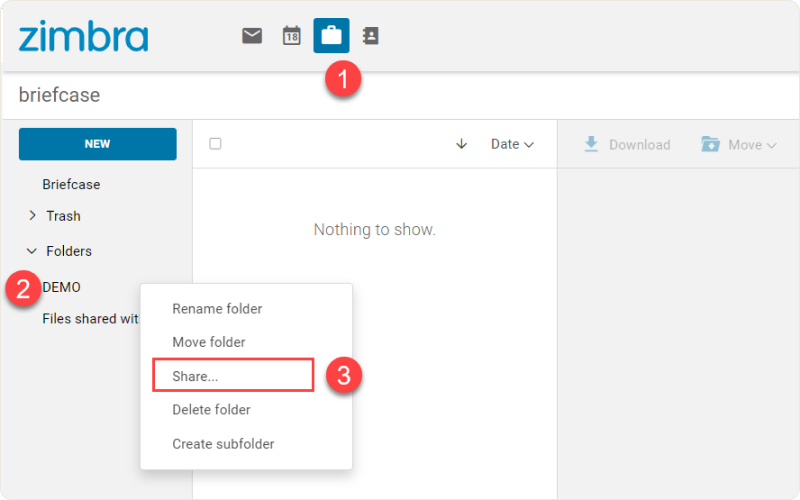The height and width of the screenshot is (500, 800).
Task: Click the Briefcase icon in top bar
Action: [x=331, y=36]
